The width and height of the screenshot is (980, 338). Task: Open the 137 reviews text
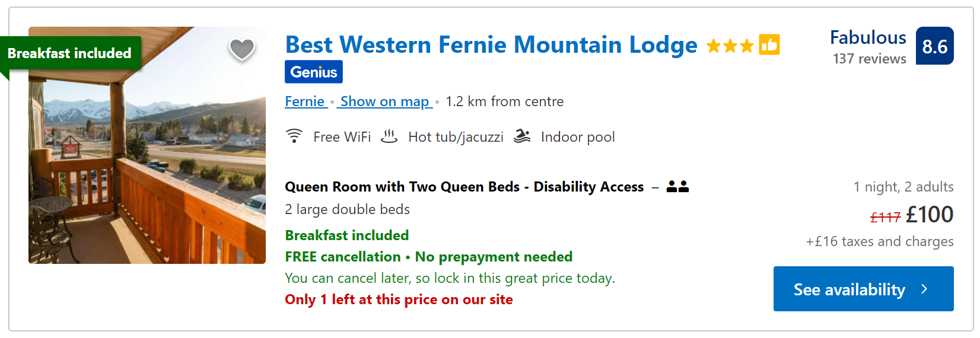click(870, 59)
